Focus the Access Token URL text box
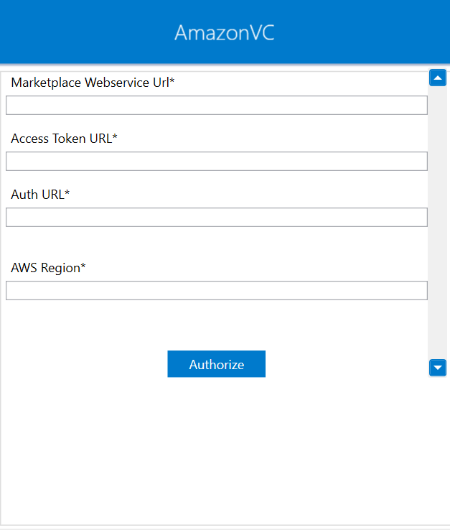Image resolution: width=450 pixels, height=530 pixels. (x=217, y=161)
